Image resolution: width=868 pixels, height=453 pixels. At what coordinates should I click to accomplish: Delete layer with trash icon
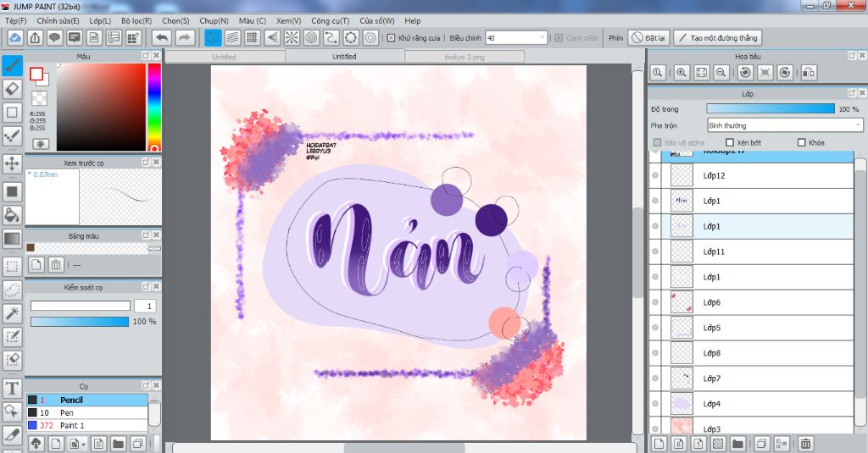[805, 443]
